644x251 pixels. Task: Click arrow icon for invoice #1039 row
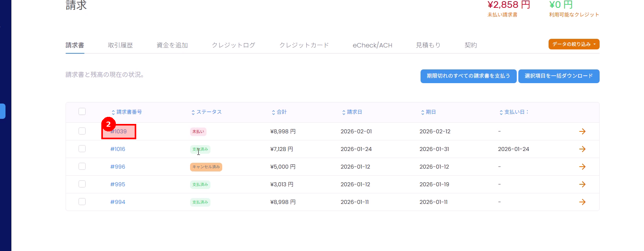pyautogui.click(x=582, y=131)
